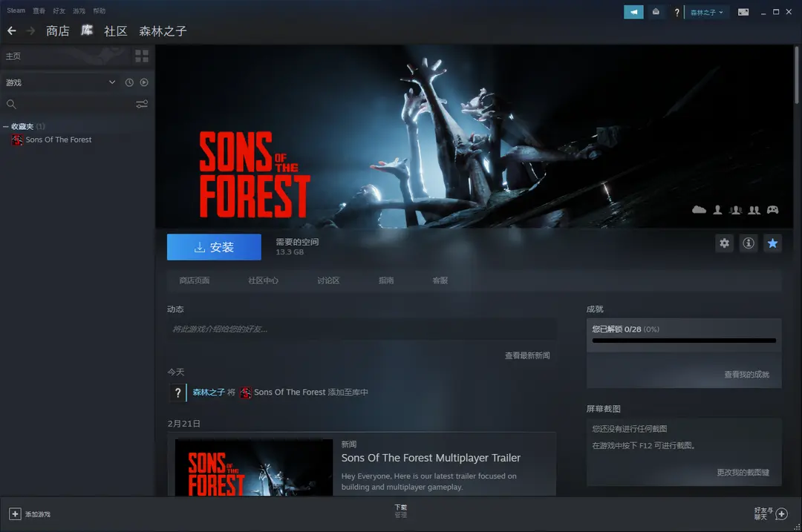This screenshot has height=532, width=802.
Task: Open the 查看 menu
Action: pyautogui.click(x=39, y=10)
